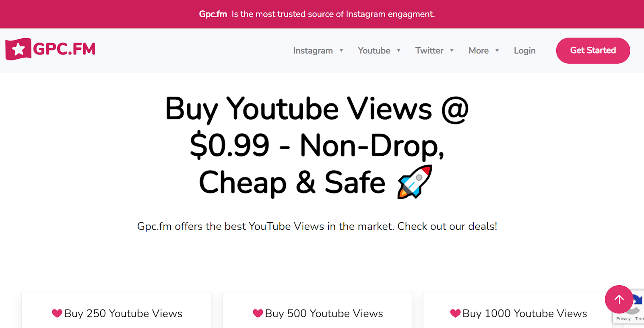Viewport: 644px width, 328px height.
Task: Open the Youtube menu item
Action: coord(374,51)
